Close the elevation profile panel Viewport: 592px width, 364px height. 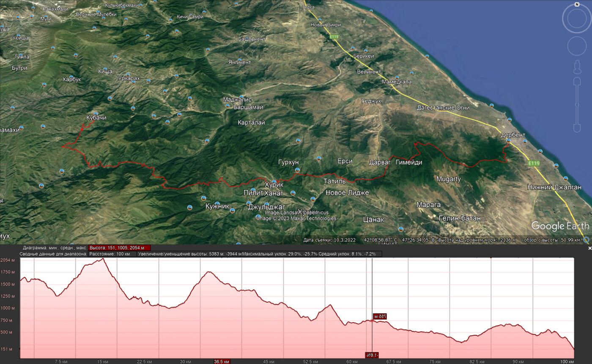(x=589, y=249)
